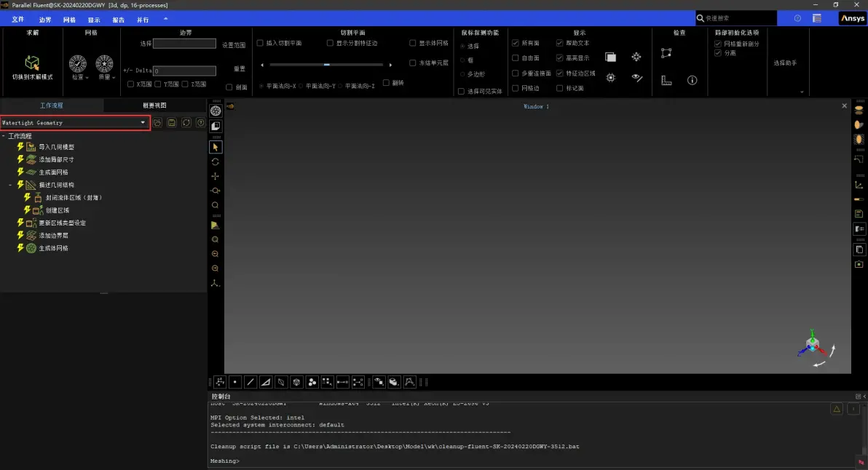Click the 设置范围 button
868x470 pixels.
[234, 45]
